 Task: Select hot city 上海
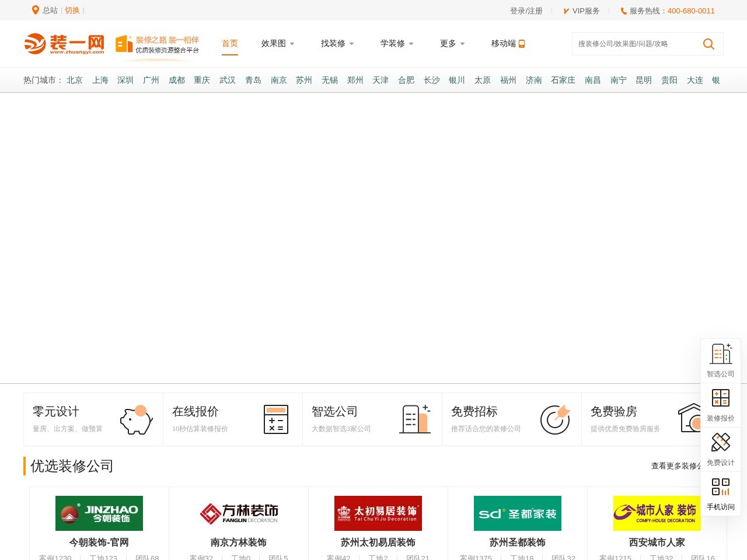pos(100,80)
